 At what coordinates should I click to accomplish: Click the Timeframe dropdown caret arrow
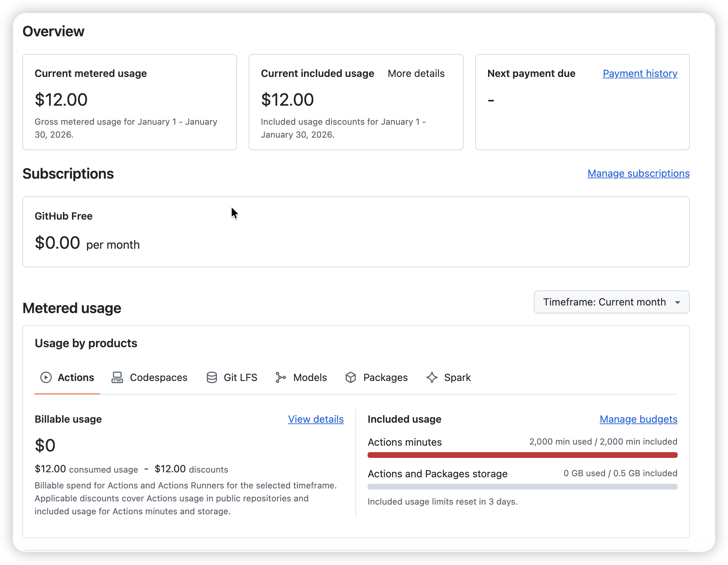coord(678,302)
